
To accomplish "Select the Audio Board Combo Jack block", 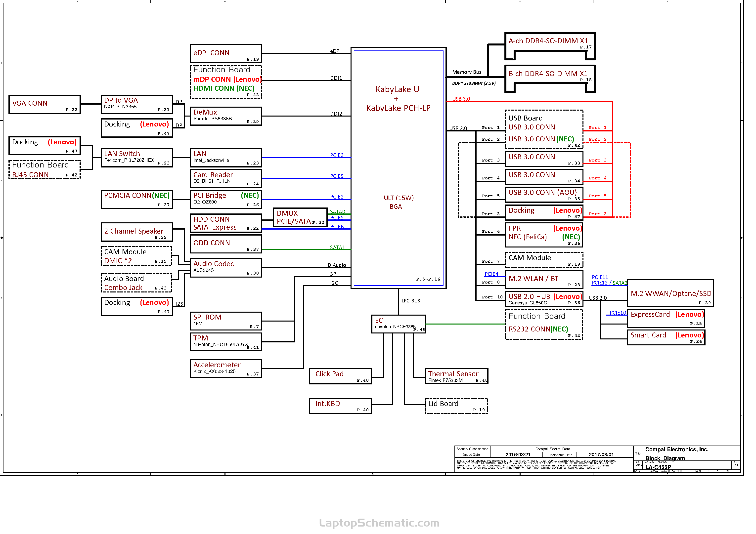I will tap(137, 283).
